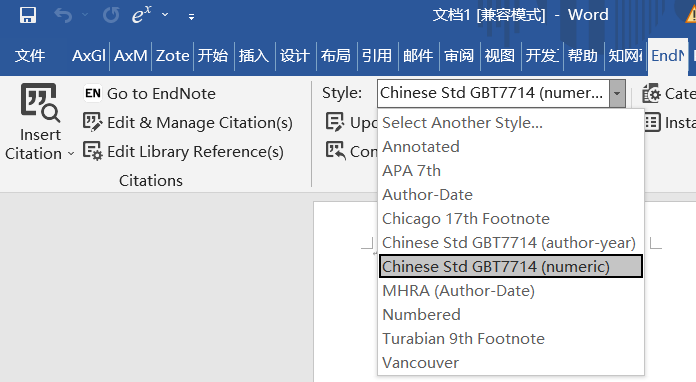Switch to the Zote ribbon tab
Viewport: 696px width, 382px height.
(172, 56)
